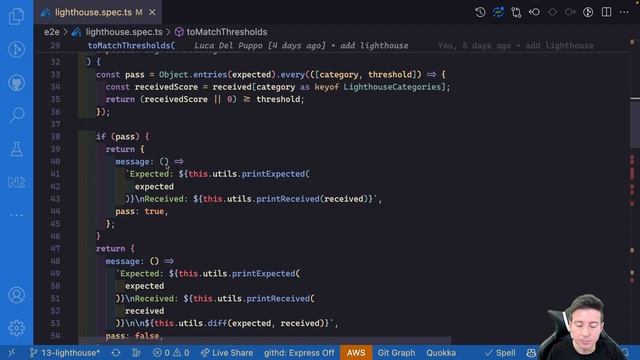
Task: Split the editor to the right
Action: coord(607,12)
